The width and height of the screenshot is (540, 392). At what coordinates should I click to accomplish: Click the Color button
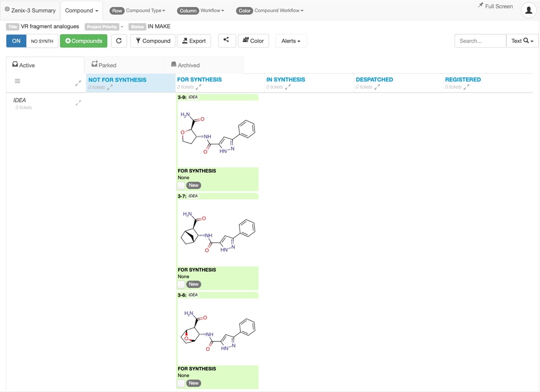point(253,41)
